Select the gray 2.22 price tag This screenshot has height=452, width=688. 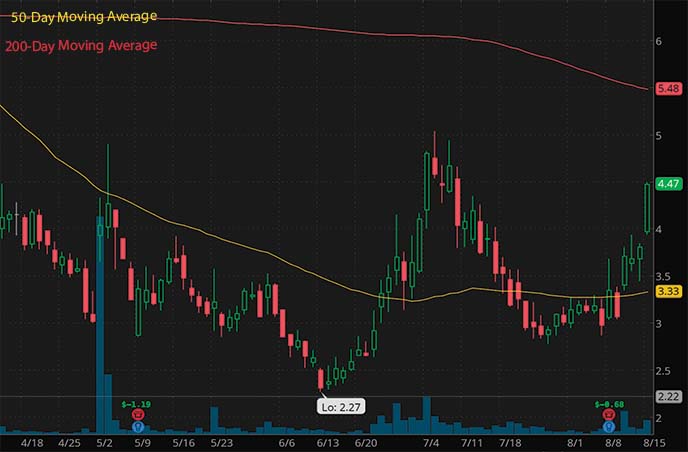tap(669, 397)
